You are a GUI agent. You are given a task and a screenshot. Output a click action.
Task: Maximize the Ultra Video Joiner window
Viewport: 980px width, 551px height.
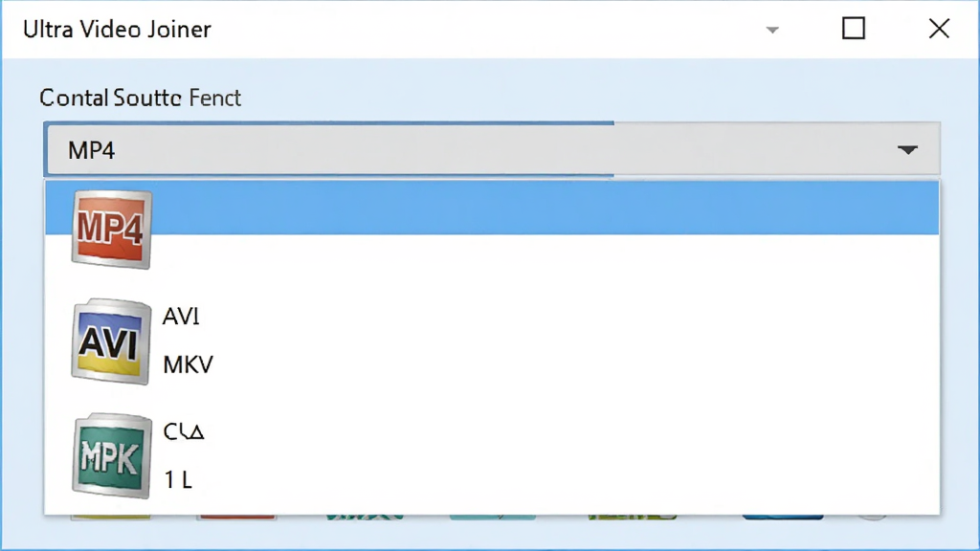pos(854,29)
